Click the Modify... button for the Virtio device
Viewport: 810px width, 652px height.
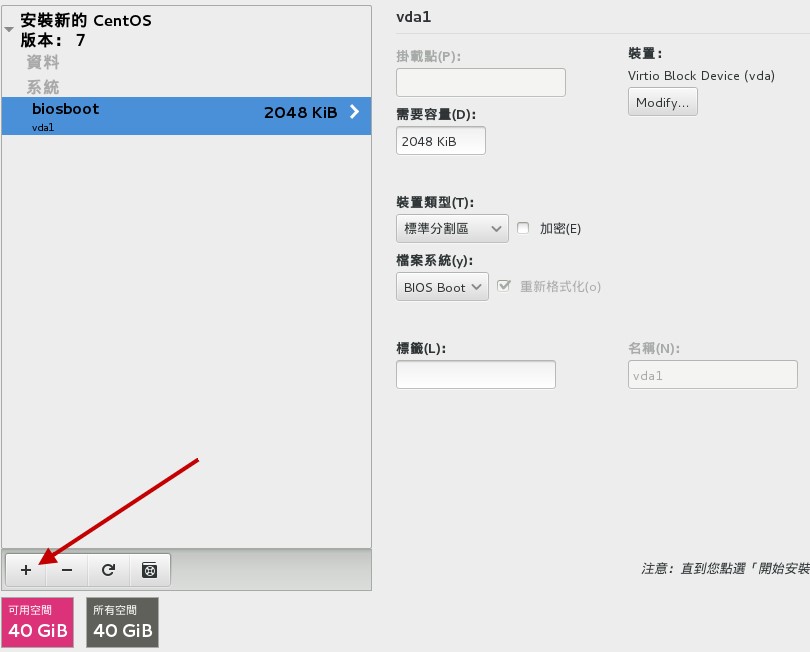click(x=662, y=101)
